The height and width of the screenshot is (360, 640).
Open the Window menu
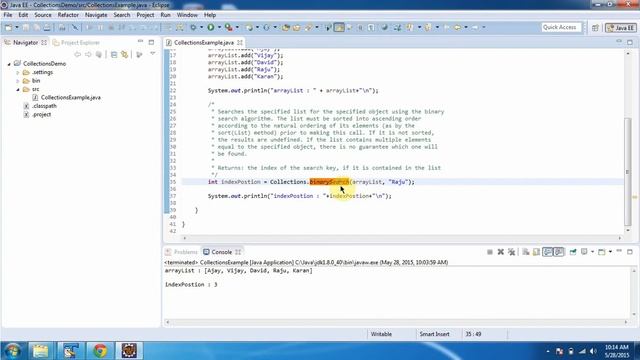[187, 15]
